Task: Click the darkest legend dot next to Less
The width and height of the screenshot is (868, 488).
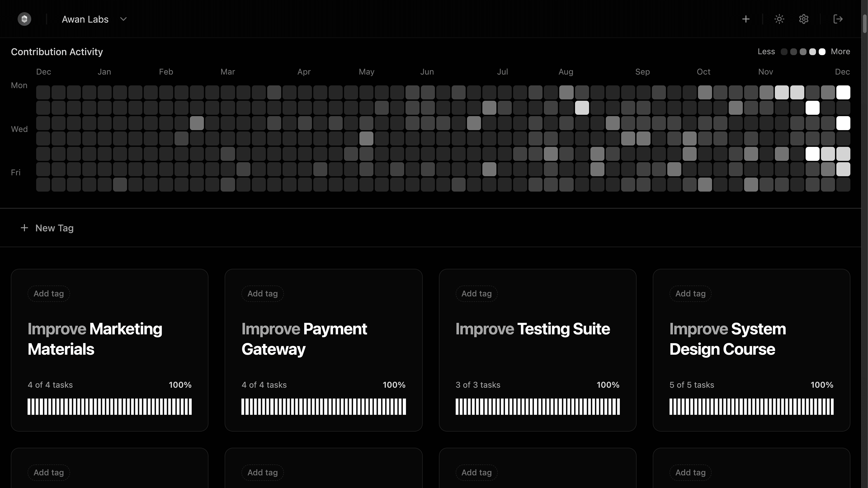Action: (x=784, y=52)
